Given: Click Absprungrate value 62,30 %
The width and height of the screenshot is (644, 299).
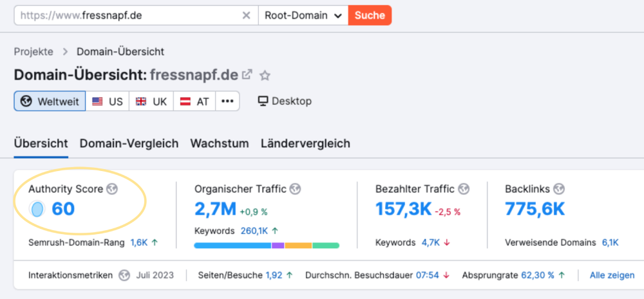Looking at the screenshot, I should pyautogui.click(x=538, y=275).
